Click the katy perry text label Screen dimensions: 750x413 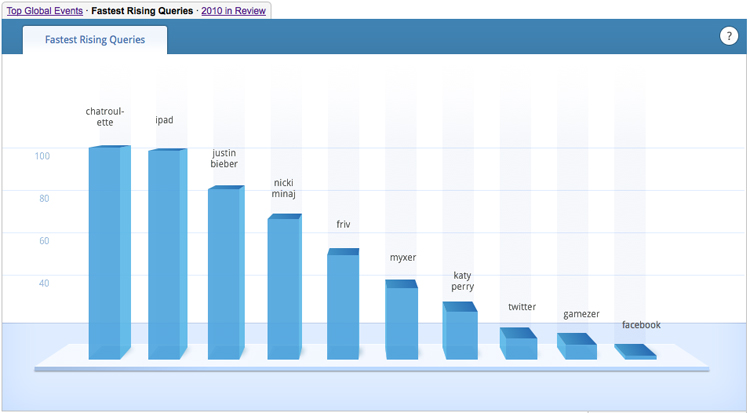point(463,280)
